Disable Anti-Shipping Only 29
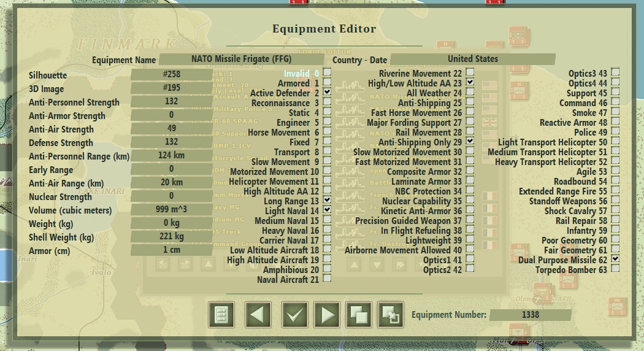 click(x=470, y=141)
